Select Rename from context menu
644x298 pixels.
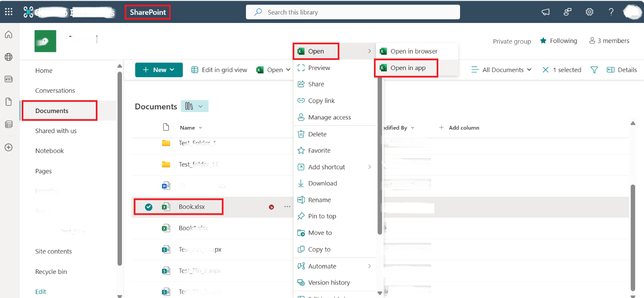(x=334, y=200)
